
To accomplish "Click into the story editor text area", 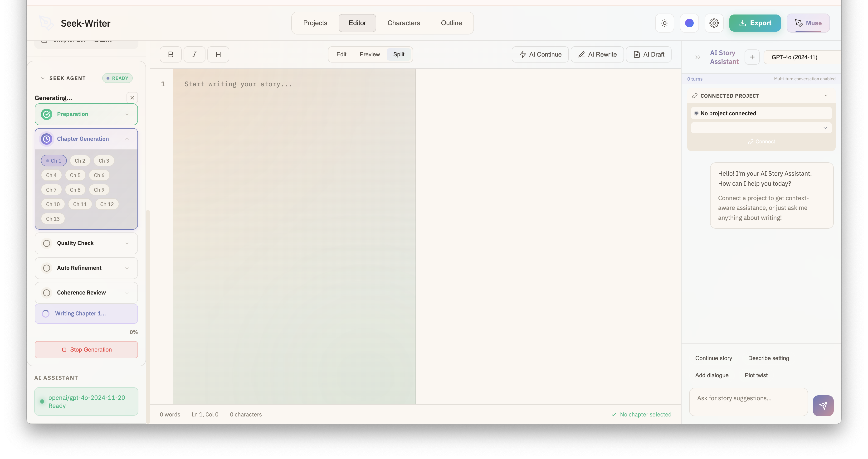I will click(x=294, y=237).
